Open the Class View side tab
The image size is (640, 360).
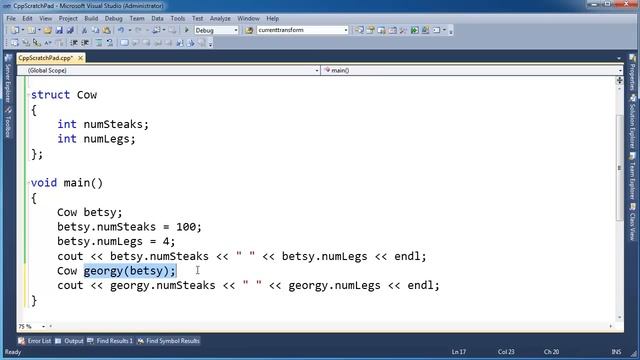click(x=632, y=222)
